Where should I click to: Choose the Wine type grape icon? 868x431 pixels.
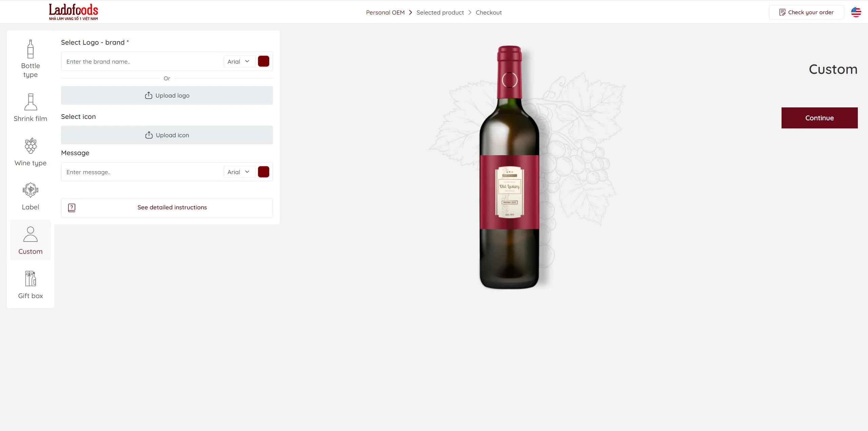click(x=31, y=146)
